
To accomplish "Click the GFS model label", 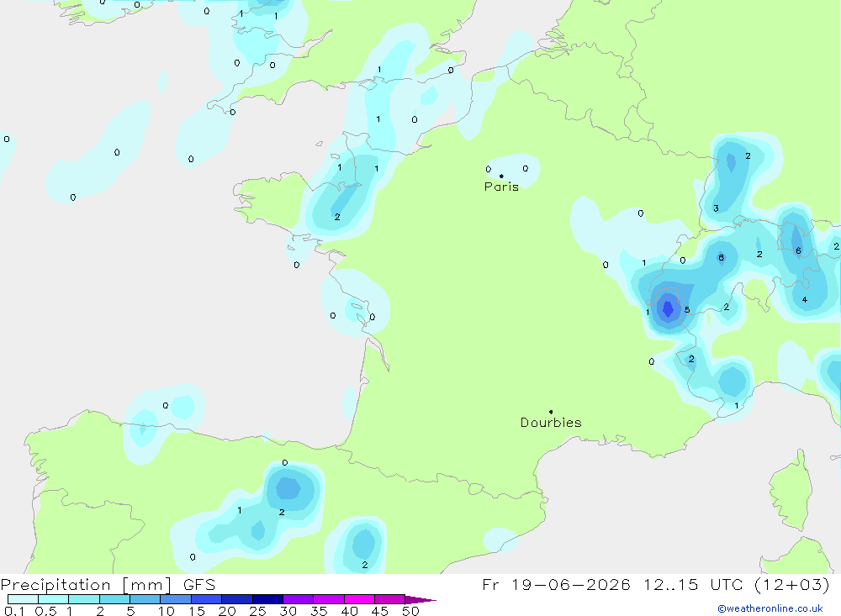I will coord(199,585).
